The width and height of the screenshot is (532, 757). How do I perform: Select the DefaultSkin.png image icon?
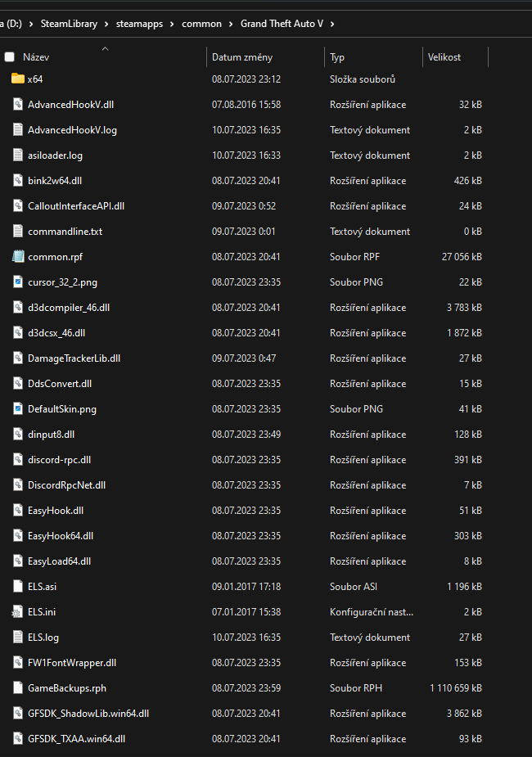pos(18,409)
